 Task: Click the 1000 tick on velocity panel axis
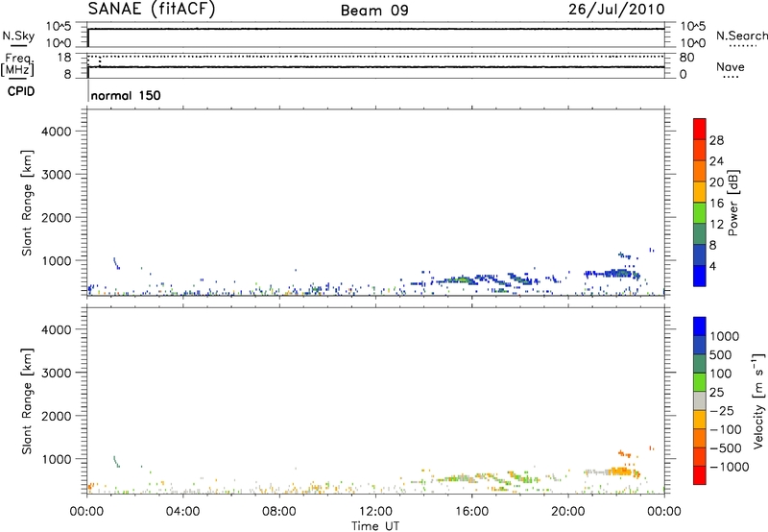pos(57,459)
